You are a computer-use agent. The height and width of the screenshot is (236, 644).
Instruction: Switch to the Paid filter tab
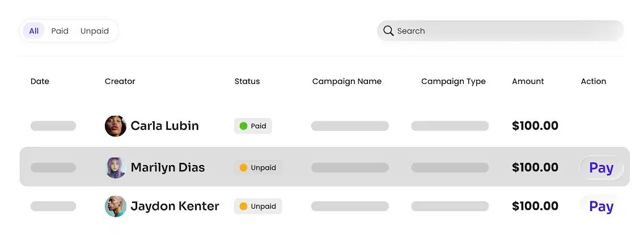[60, 31]
